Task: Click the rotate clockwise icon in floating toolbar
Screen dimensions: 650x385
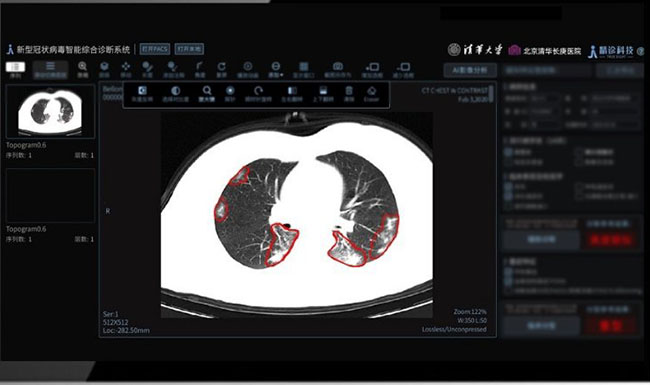Action: 258,94
